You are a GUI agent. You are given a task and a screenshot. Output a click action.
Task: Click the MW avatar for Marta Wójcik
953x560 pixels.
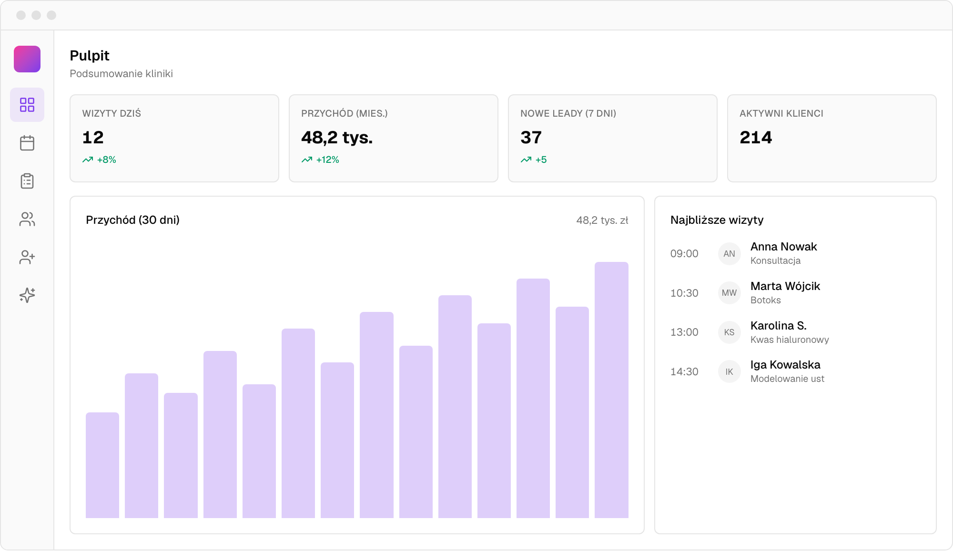click(729, 293)
